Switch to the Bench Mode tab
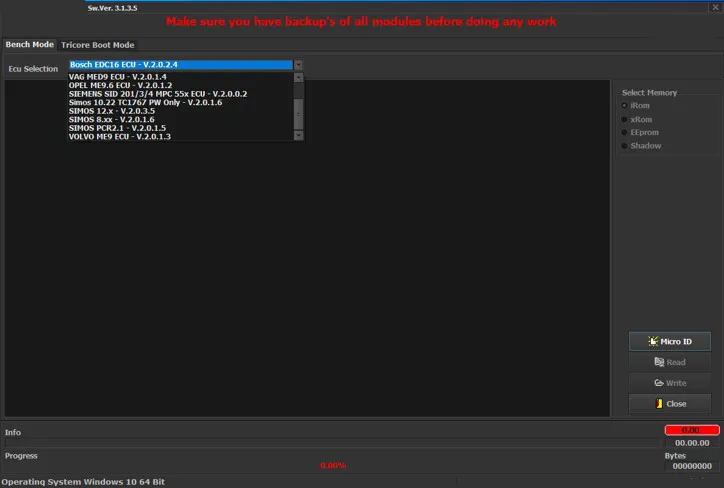The width and height of the screenshot is (724, 488). (30, 45)
